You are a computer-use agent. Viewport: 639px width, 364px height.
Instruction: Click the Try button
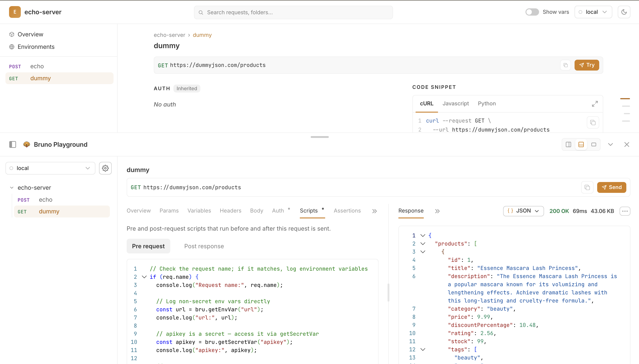587,65
